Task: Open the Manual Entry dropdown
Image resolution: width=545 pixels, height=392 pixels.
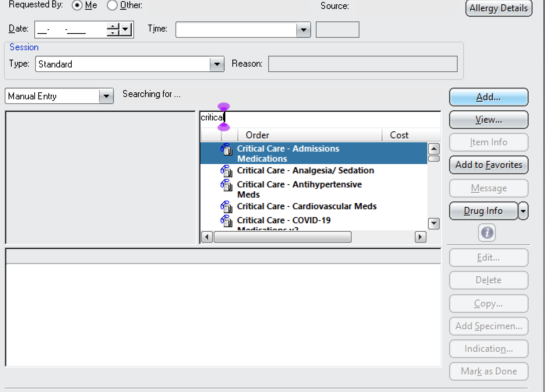Action: [x=106, y=96]
